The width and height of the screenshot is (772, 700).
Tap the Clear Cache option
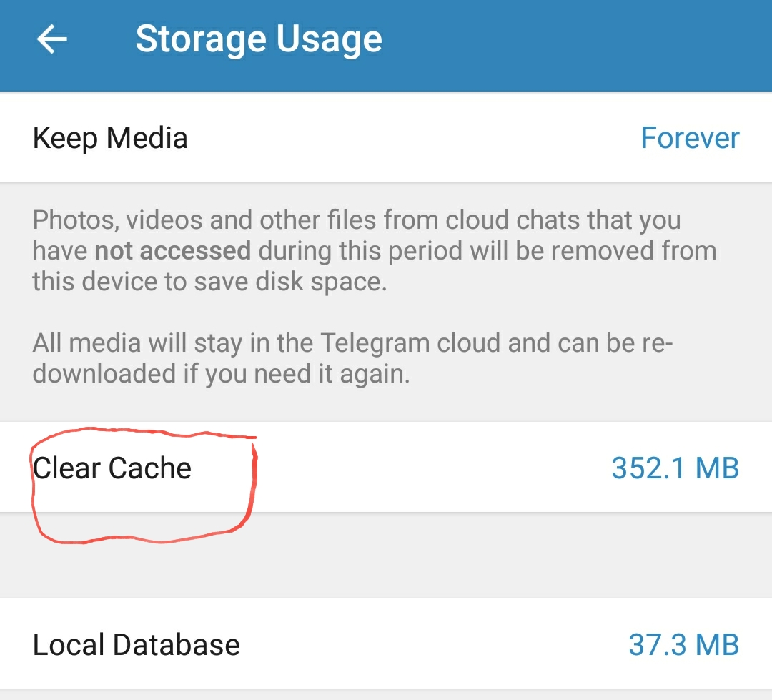click(x=386, y=468)
